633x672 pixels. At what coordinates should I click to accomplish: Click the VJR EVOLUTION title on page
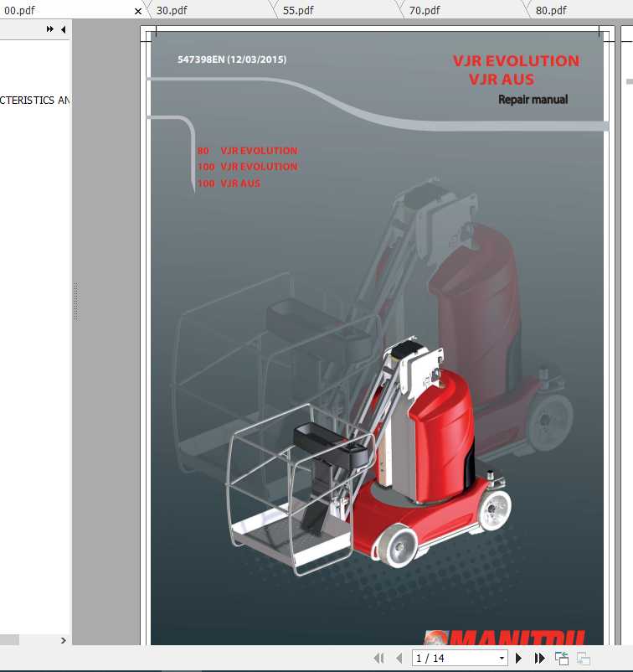[x=516, y=61]
